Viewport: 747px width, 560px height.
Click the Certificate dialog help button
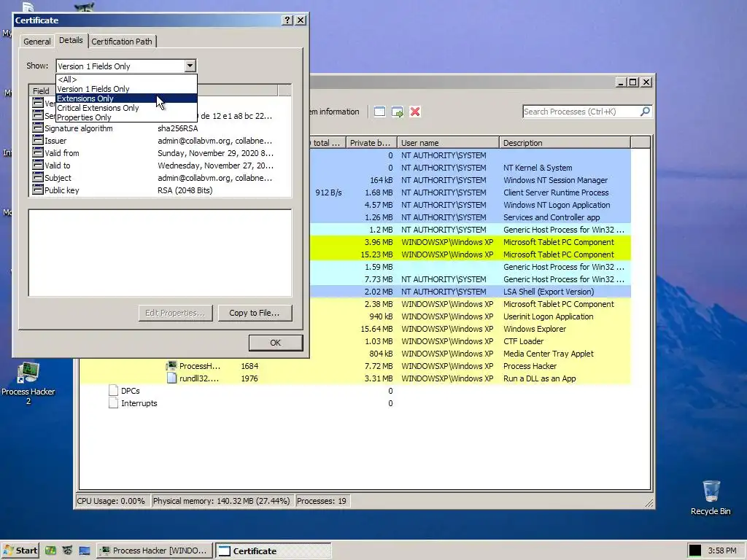[x=287, y=20]
